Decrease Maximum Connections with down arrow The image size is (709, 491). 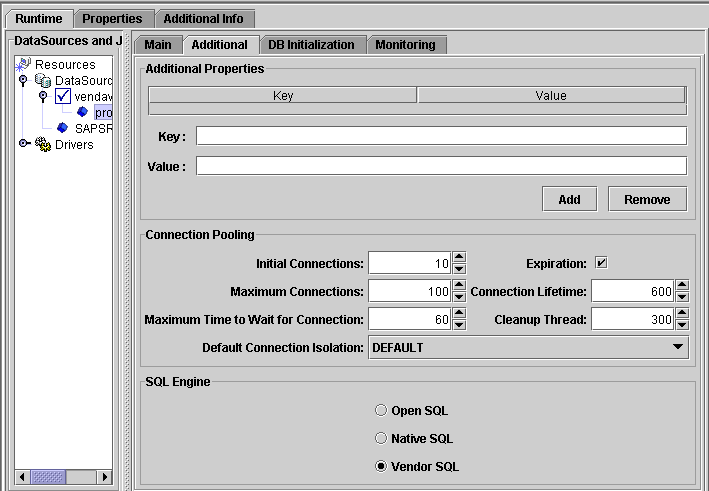[x=459, y=297]
